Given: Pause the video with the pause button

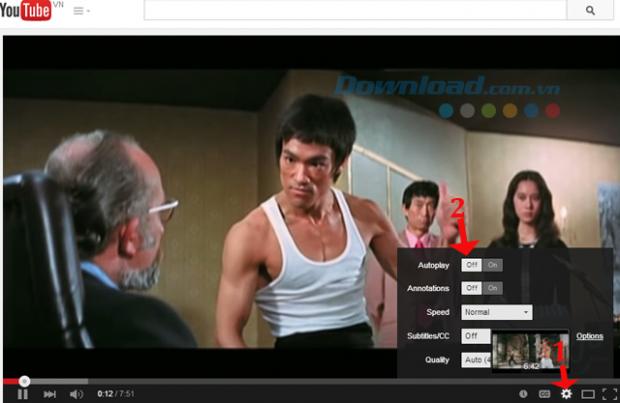Looking at the screenshot, I should click(x=22, y=394).
